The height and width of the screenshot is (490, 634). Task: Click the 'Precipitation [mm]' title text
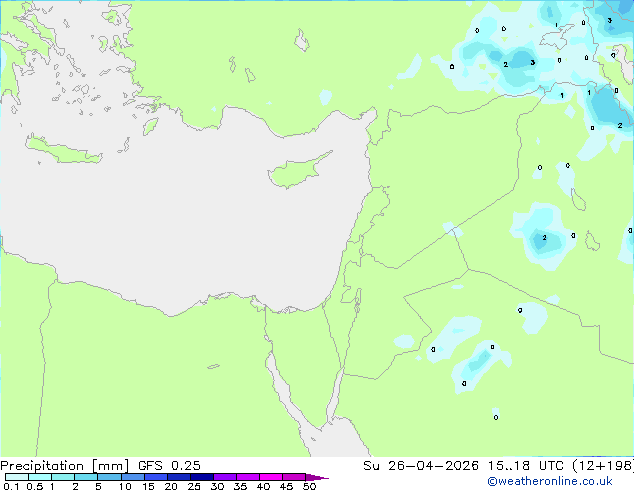(64, 466)
